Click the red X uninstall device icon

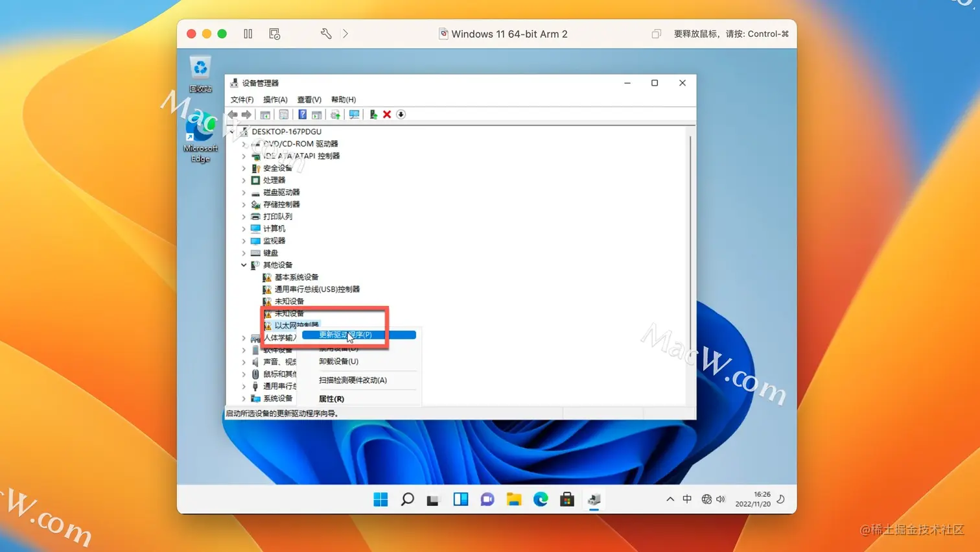pyautogui.click(x=387, y=115)
